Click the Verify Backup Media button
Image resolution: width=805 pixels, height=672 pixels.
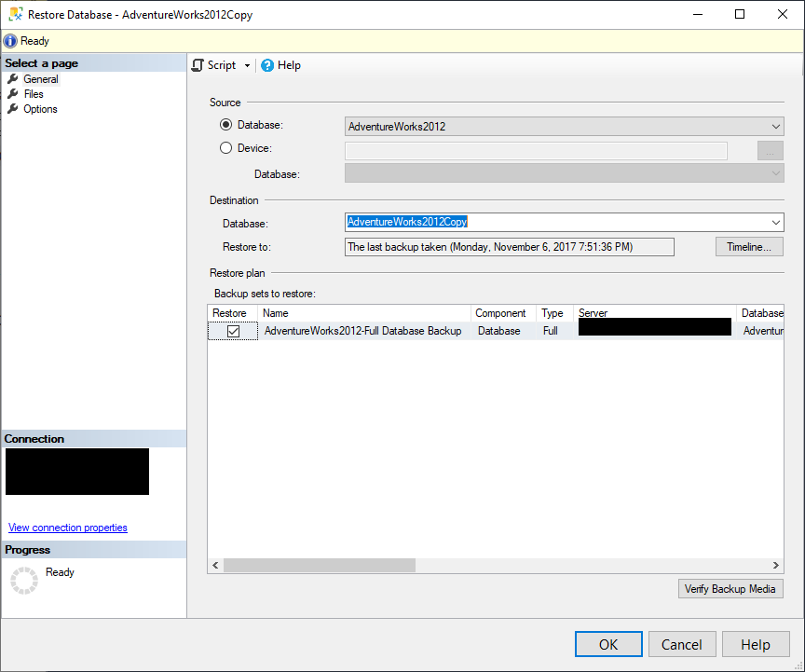730,589
